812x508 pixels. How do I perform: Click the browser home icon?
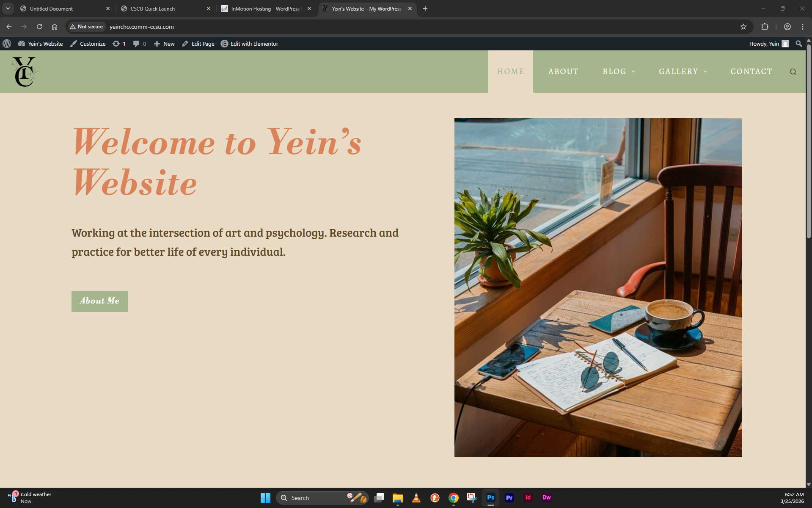[x=54, y=26]
